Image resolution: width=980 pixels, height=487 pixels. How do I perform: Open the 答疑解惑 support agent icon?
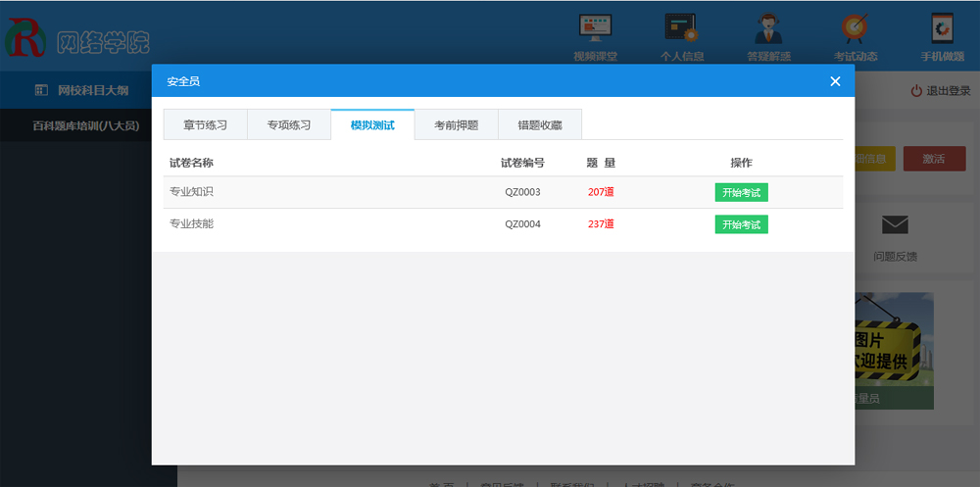point(768,28)
